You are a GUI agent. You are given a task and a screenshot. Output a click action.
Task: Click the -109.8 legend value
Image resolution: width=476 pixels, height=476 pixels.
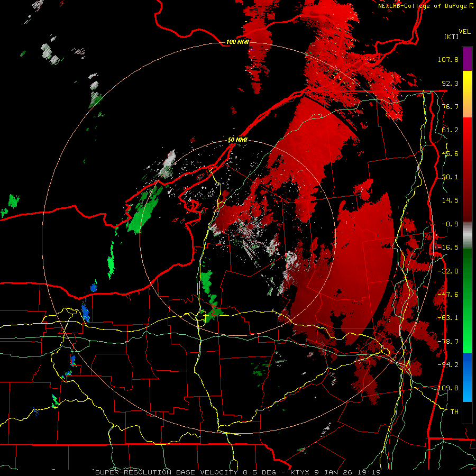coord(446,388)
